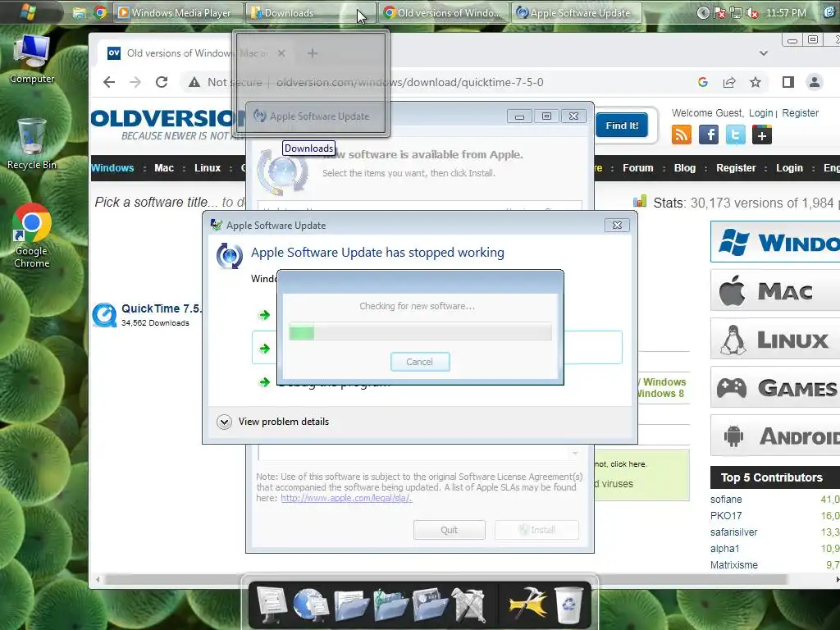The image size is (840, 630).
Task: Click the Windows category banner
Action: 775,242
